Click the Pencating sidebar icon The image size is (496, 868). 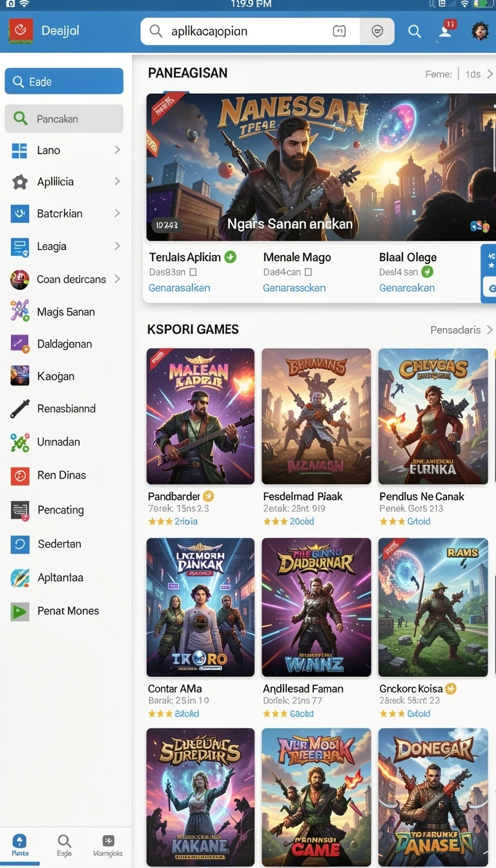tap(20, 510)
